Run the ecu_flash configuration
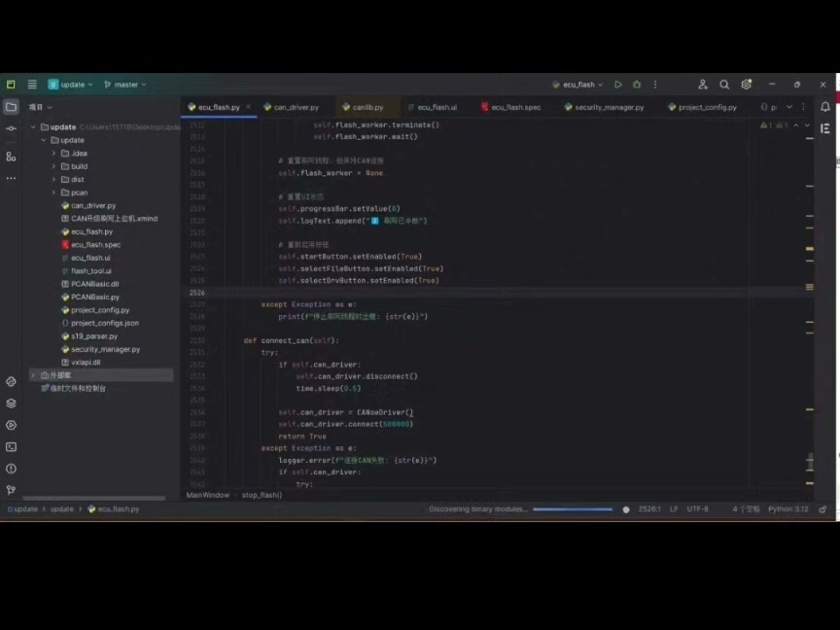This screenshot has width=840, height=630. (x=617, y=85)
